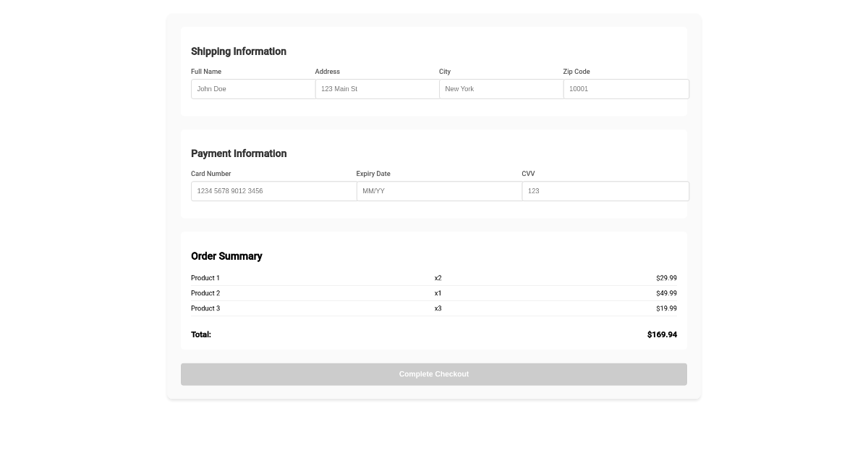The image size is (868, 456).
Task: Click the Product 2 entry
Action: (205, 293)
